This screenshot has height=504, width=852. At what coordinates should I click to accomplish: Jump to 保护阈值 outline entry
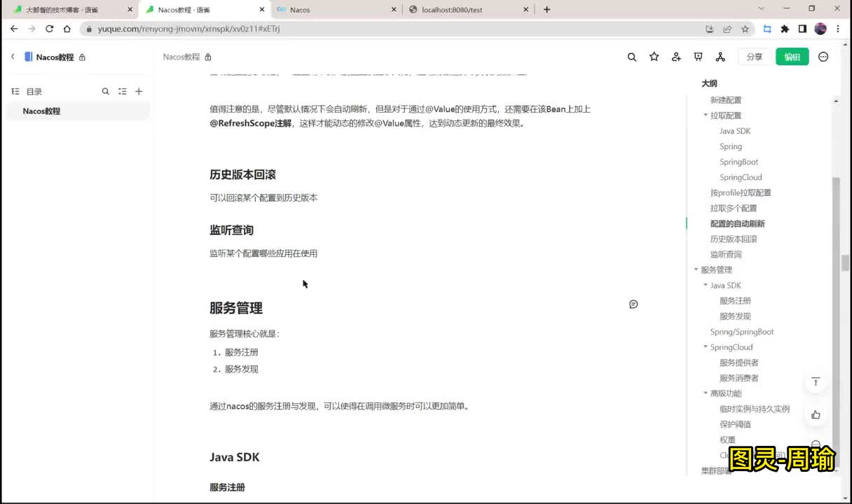coord(735,424)
